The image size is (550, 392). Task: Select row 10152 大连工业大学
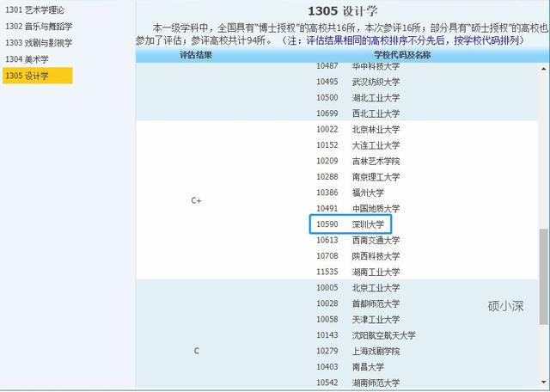[x=357, y=145]
